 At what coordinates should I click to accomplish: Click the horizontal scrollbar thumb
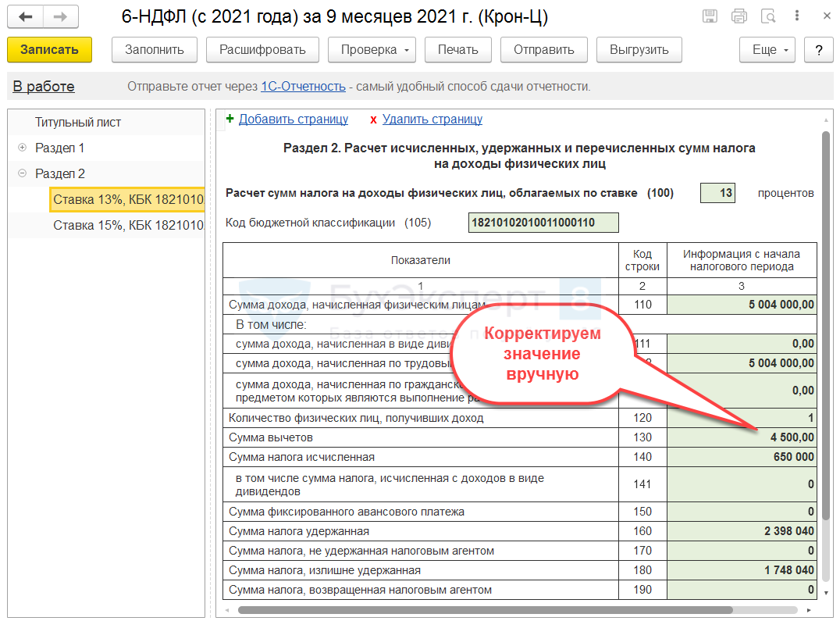point(485,610)
